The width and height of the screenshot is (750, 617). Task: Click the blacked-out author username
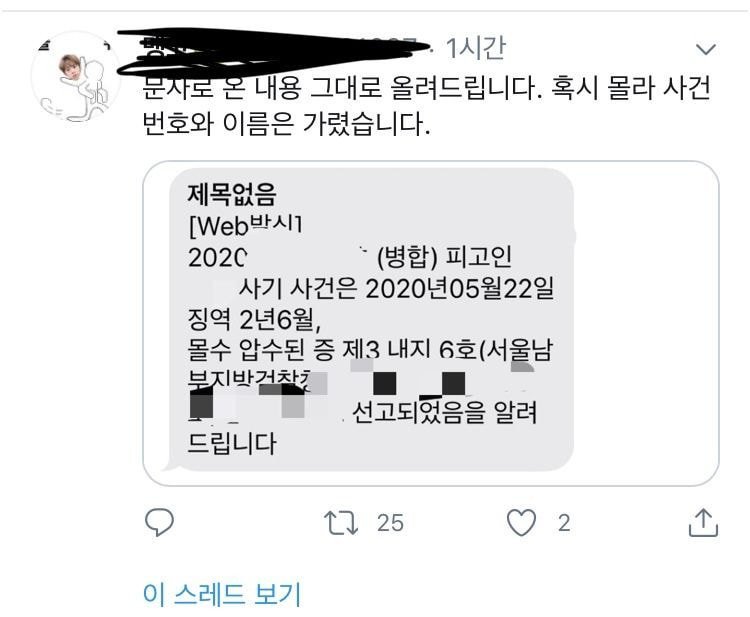click(273, 52)
